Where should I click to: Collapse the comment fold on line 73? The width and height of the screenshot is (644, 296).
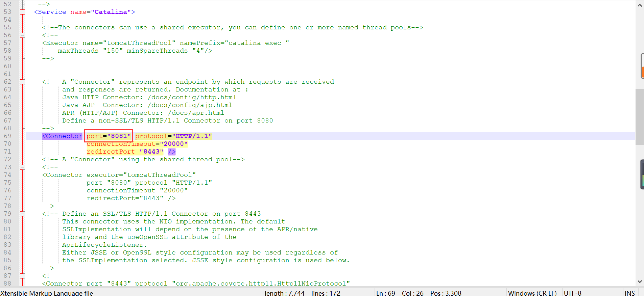click(x=22, y=167)
